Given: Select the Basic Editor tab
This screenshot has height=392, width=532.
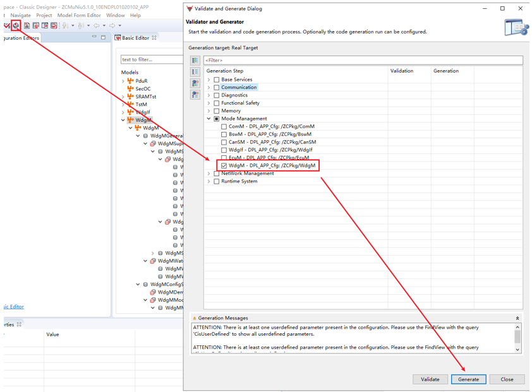Looking at the screenshot, I should tap(135, 38).
